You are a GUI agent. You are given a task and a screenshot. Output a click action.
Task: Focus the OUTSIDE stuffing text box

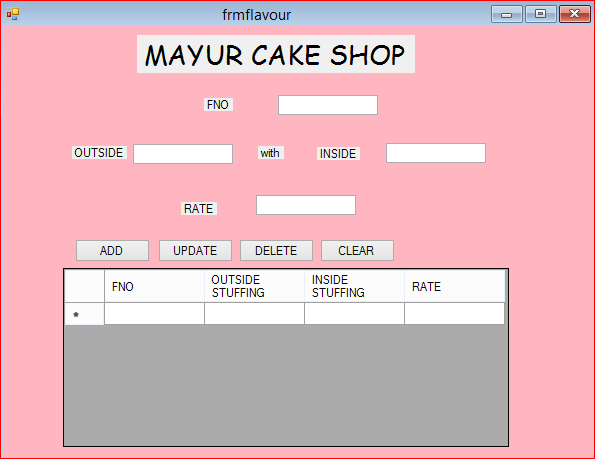(x=183, y=154)
